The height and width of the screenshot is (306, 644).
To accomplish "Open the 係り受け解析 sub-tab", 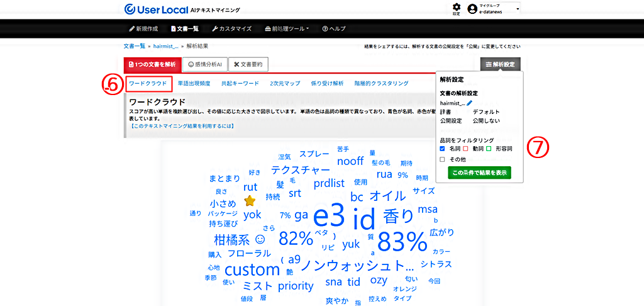I will tap(327, 83).
